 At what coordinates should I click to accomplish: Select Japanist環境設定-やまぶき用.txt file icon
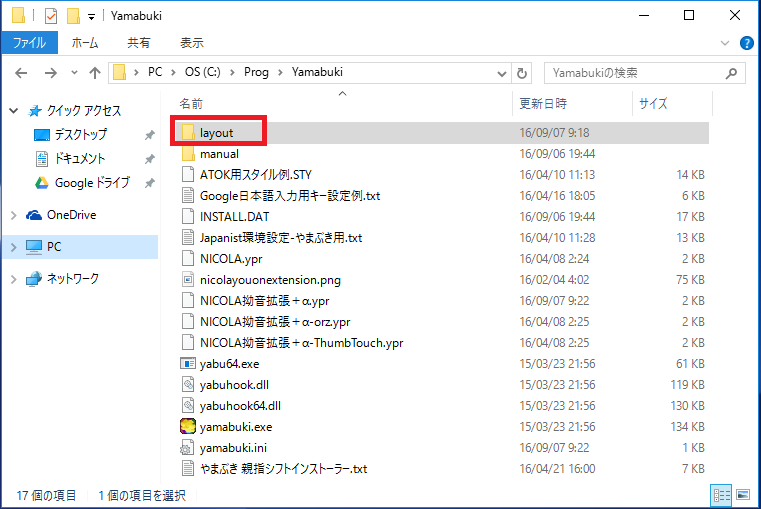click(x=188, y=238)
